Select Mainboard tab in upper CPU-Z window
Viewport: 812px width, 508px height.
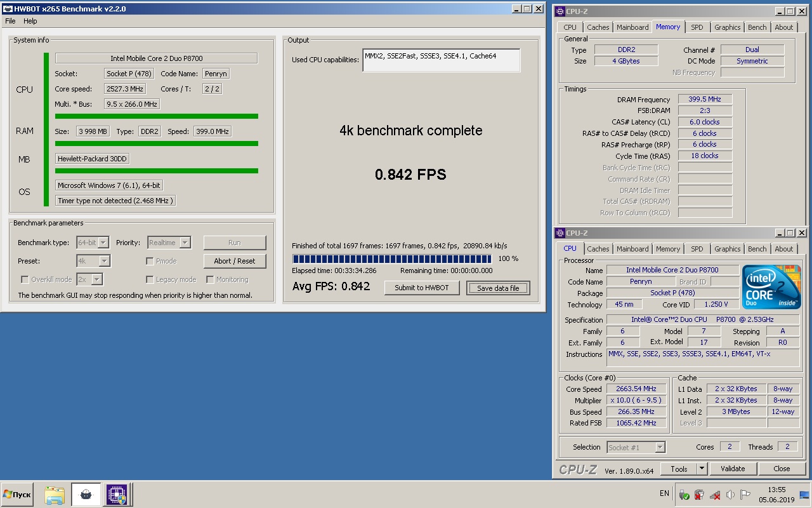632,27
